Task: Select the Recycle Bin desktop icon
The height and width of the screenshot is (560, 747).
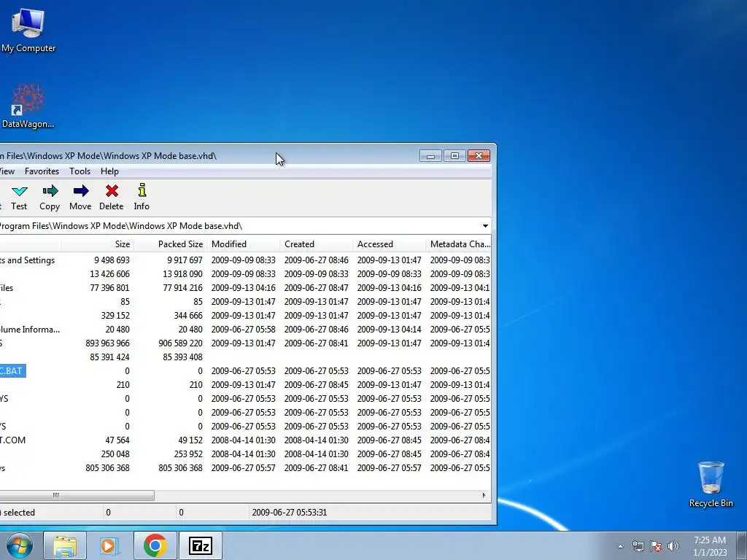Action: [x=711, y=484]
